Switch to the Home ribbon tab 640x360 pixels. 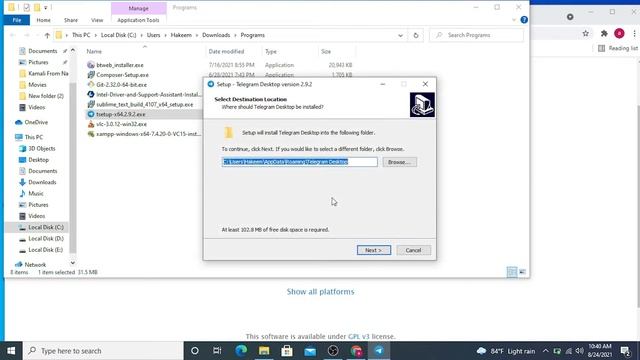[x=43, y=20]
